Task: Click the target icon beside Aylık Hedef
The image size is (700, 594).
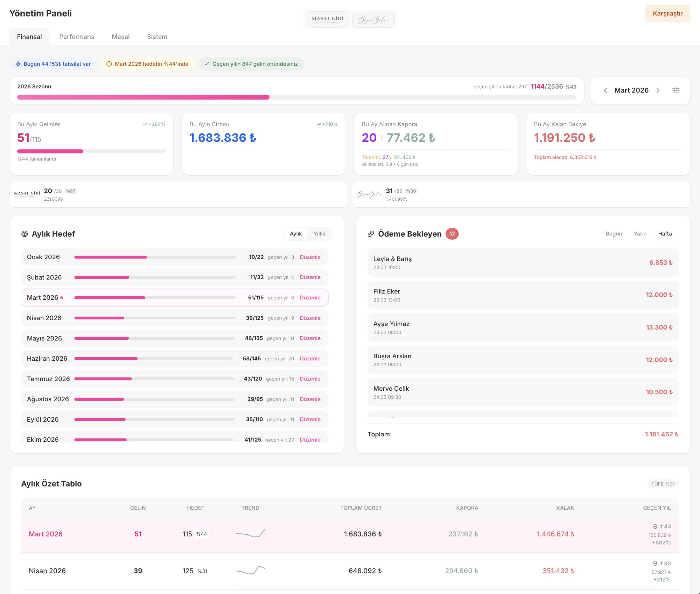Action: pyautogui.click(x=24, y=234)
